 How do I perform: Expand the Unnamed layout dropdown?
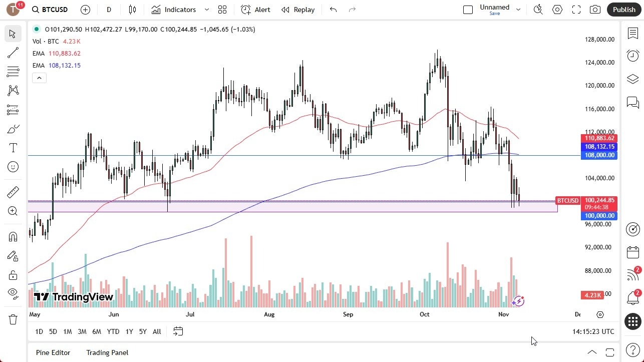(518, 9)
